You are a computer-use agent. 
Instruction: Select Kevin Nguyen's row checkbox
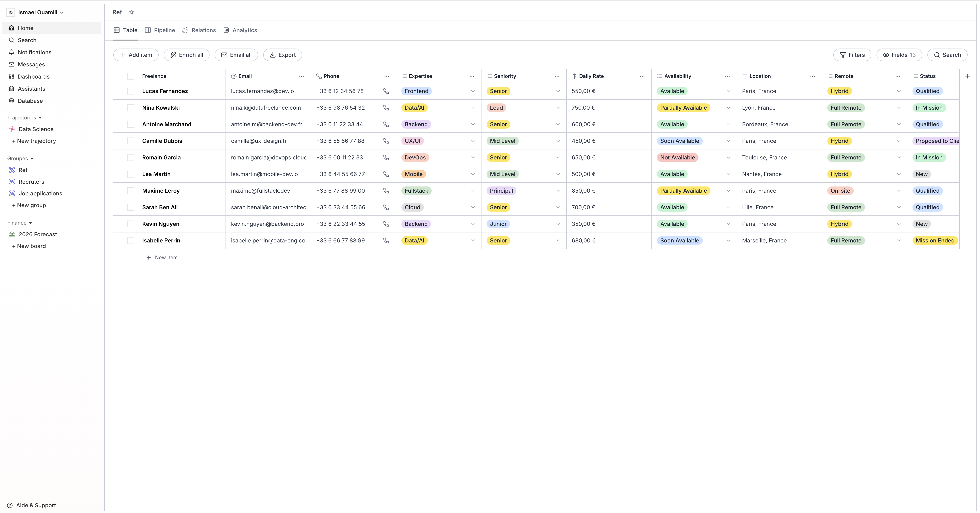pos(131,224)
